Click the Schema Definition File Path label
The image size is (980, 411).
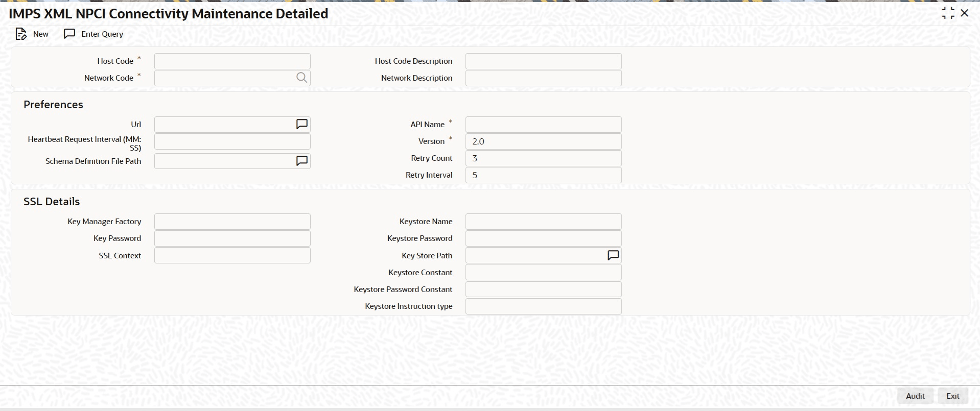click(x=94, y=161)
